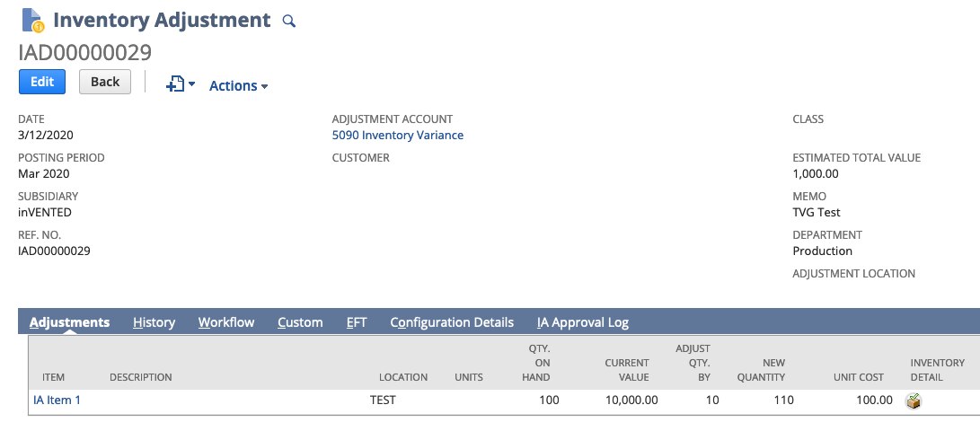980x440 pixels.
Task: Click the Edit button
Action: (42, 82)
